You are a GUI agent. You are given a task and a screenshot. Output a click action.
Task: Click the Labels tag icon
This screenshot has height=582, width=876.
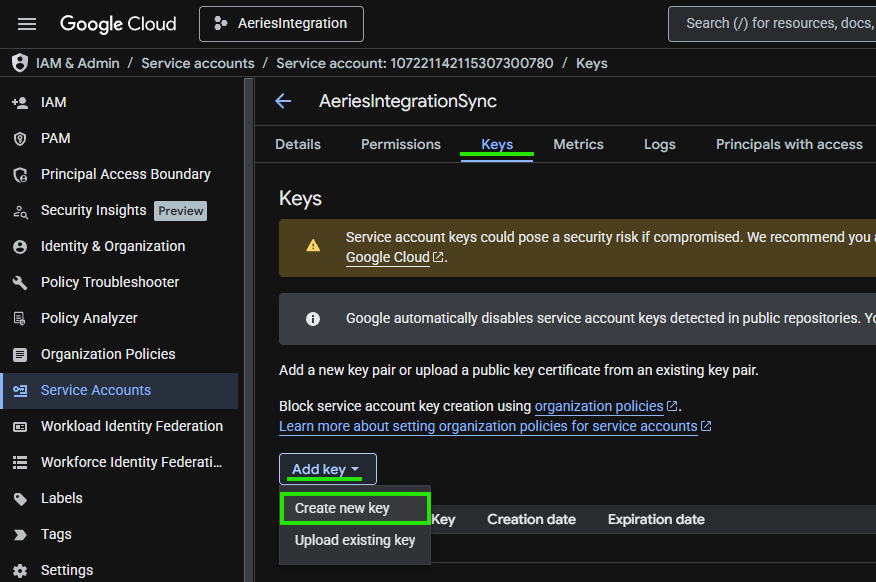20,499
